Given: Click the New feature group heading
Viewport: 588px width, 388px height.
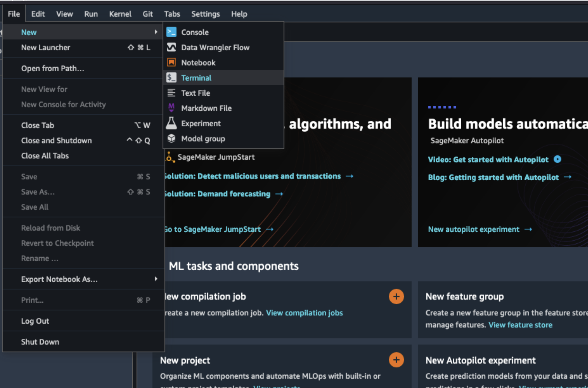Looking at the screenshot, I should [465, 296].
